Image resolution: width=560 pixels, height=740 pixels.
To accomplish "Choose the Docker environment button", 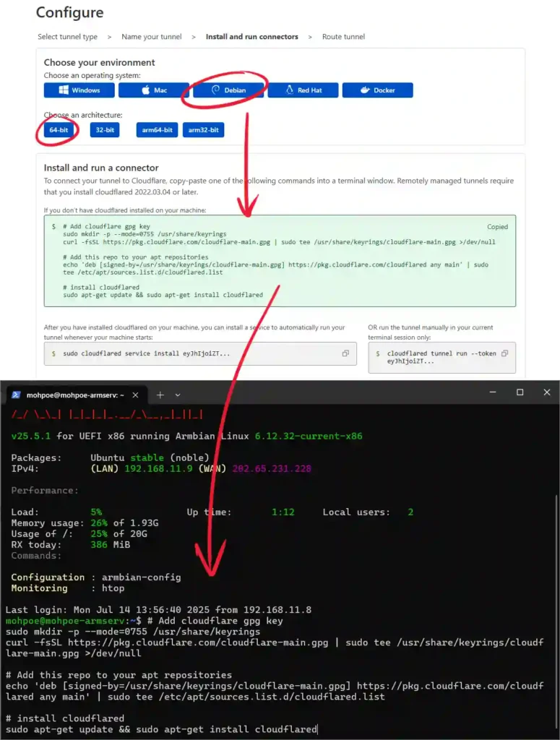I will (x=377, y=90).
